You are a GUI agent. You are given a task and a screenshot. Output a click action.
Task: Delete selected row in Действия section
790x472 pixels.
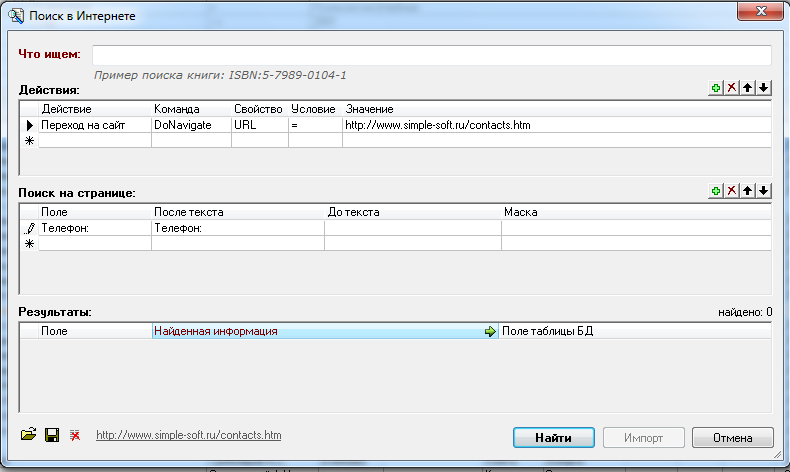pyautogui.click(x=732, y=89)
